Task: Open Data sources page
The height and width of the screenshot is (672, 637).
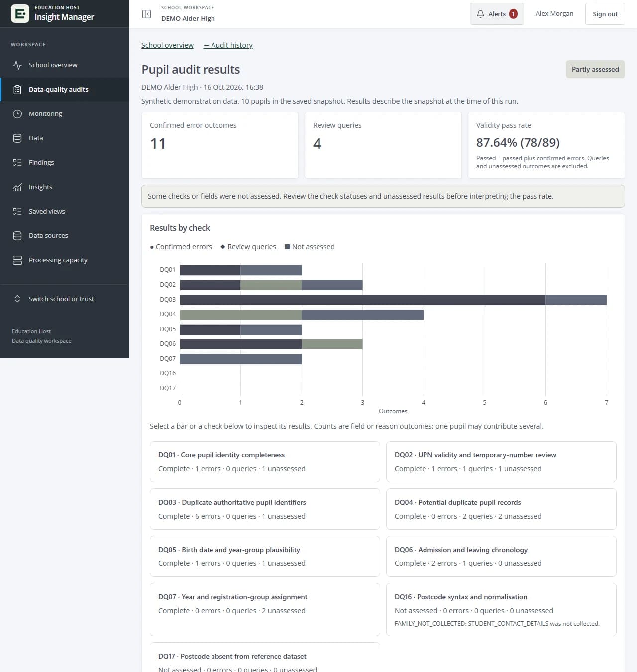Action: 65,236
